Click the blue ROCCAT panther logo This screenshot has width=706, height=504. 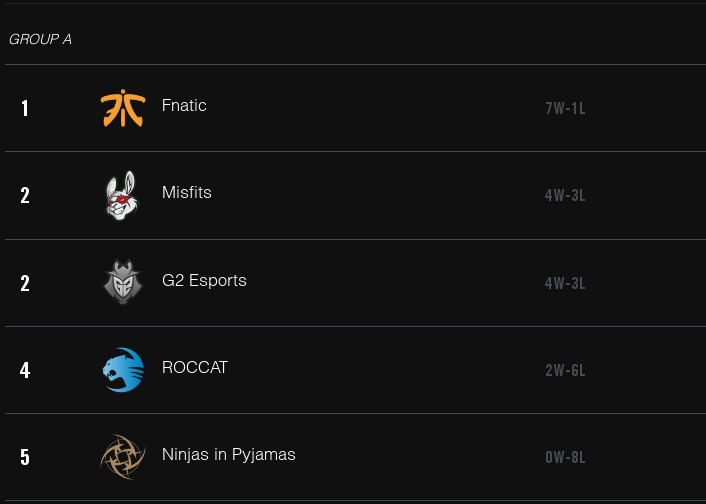pos(123,370)
